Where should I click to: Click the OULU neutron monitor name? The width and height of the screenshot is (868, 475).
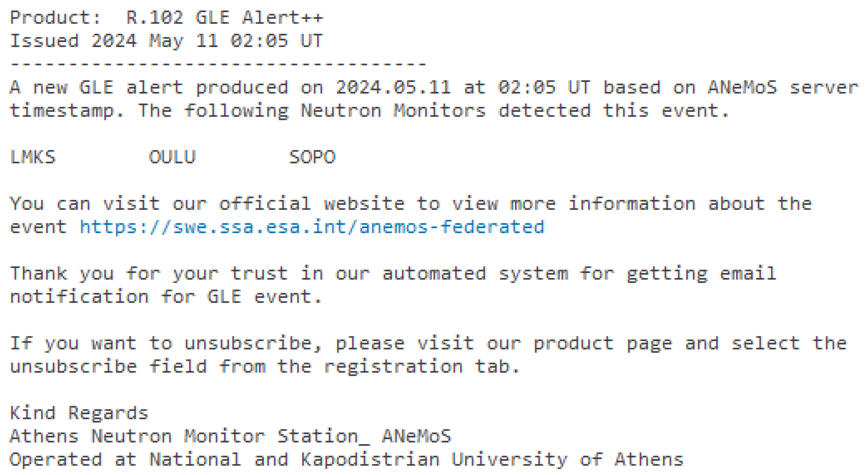point(172,157)
